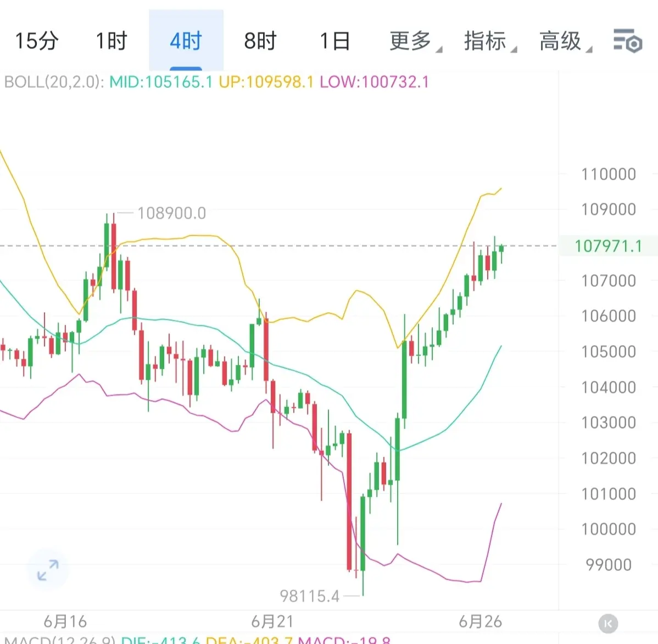Click the 110000 price axis label
Image resolution: width=658 pixels, height=644 pixels.
tap(609, 174)
